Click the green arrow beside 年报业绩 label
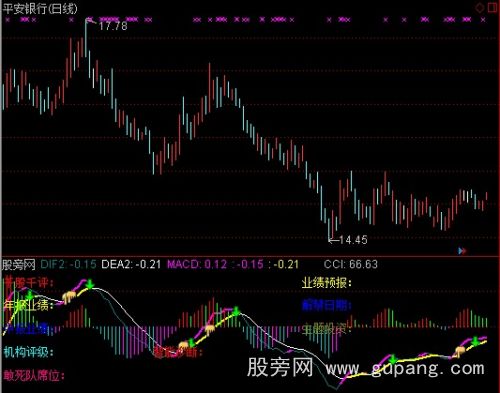500x393 pixels. (x=30, y=295)
